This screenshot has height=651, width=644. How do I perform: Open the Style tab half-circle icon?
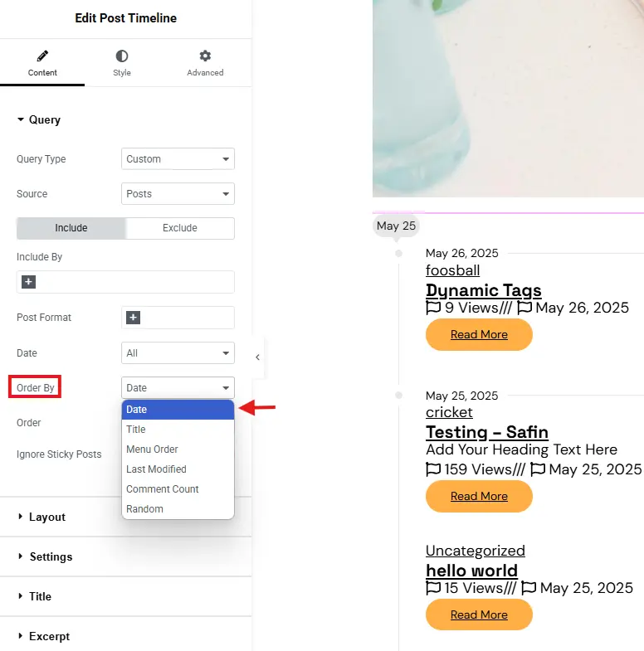(x=122, y=56)
